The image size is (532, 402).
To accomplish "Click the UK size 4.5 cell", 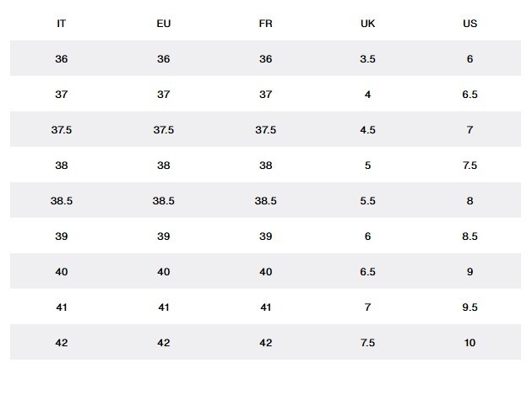I will point(368,129).
